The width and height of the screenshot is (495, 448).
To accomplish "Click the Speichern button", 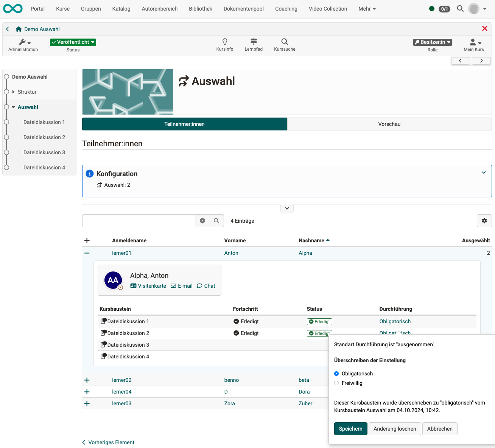I will 350,429.
